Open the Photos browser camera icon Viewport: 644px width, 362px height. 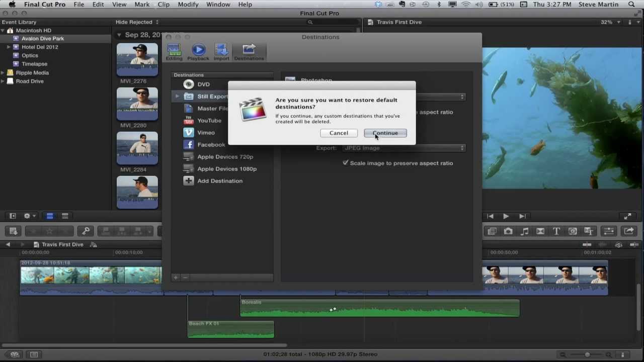[x=508, y=231]
